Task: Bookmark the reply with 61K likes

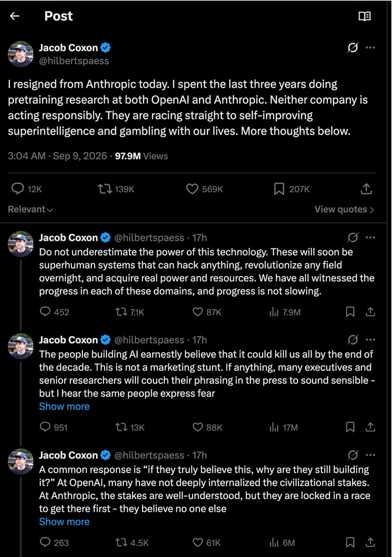Action: [x=350, y=542]
